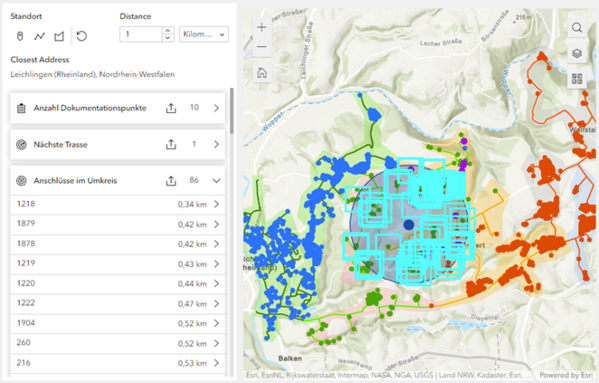Collapse the Anschlüsse im Umkreis section
Viewport: 599px width, 383px height.
(x=217, y=181)
